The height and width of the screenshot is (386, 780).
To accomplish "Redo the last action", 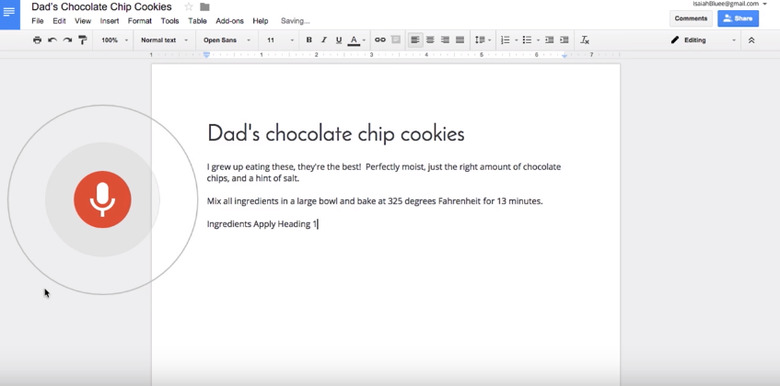I will click(68, 40).
